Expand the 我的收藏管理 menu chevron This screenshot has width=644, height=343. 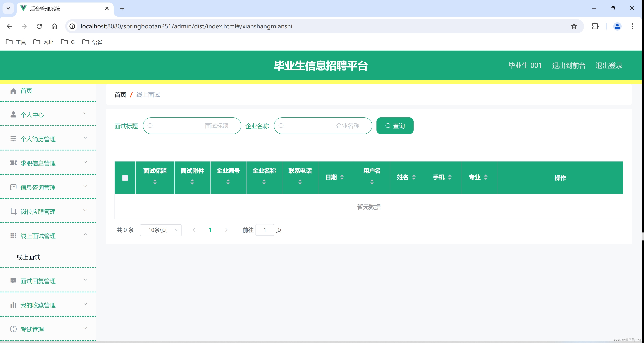[85, 304]
